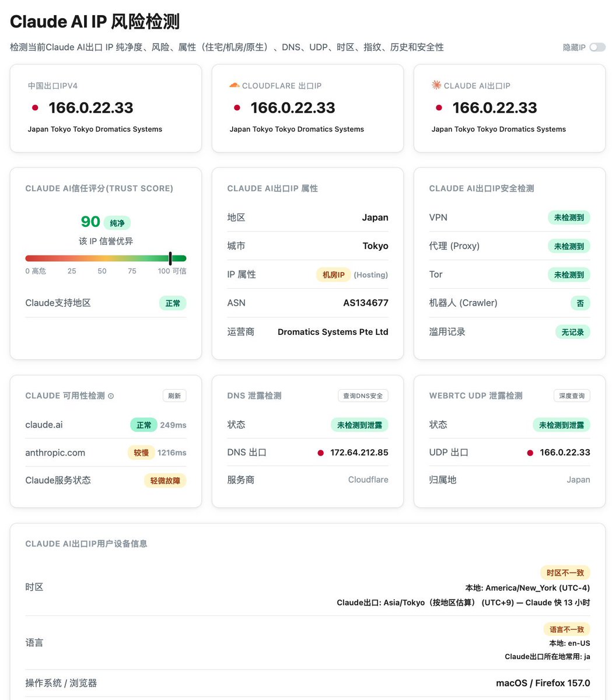Click the IP address in CLOUDFLARE 出口IP card
Image resolution: width=612 pixels, height=700 pixels.
pyautogui.click(x=293, y=108)
